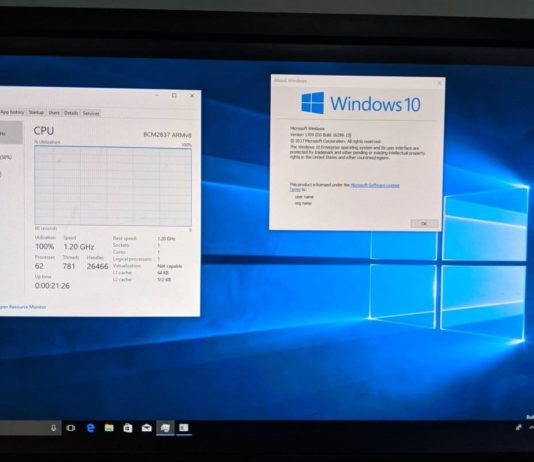Open the Users tab in Task Manager
The image size is (534, 462).
coord(54,113)
